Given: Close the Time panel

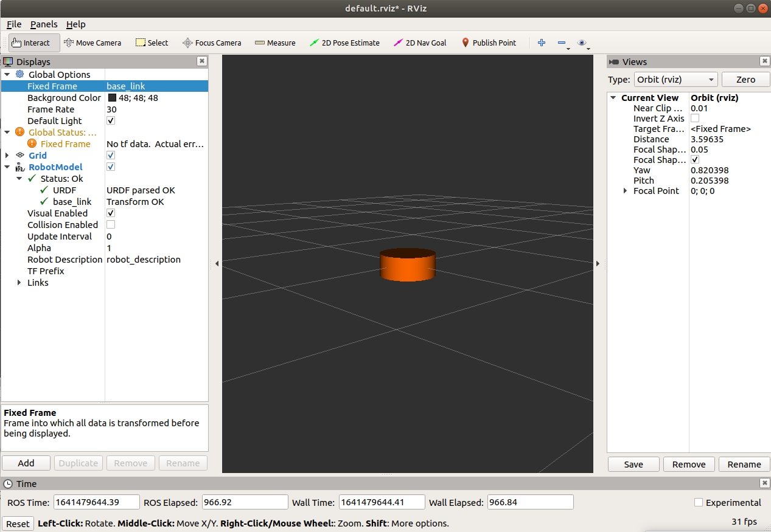Looking at the screenshot, I should (765, 483).
